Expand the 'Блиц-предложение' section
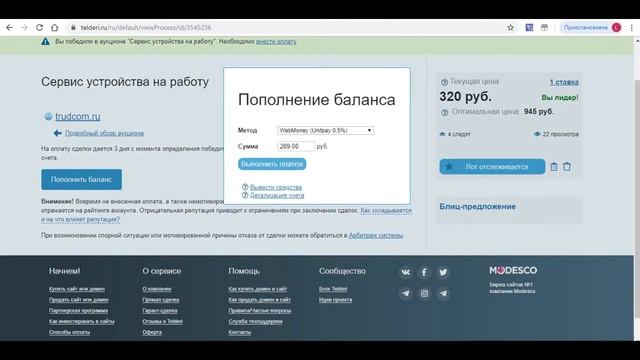 point(477,207)
